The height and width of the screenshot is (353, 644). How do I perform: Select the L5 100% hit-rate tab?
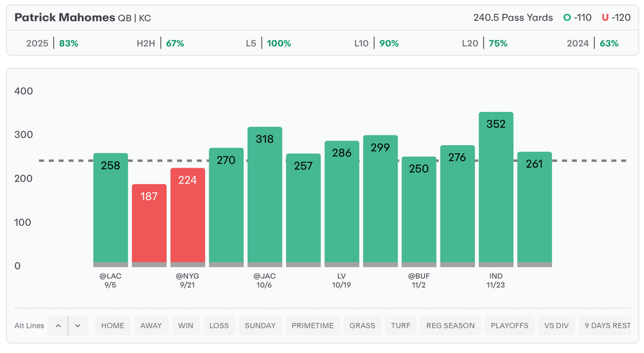269,43
